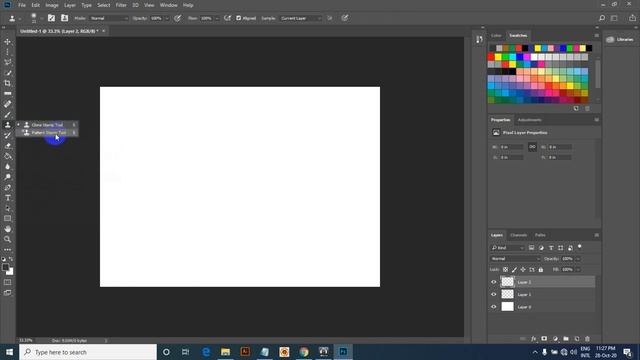Toggle Brush Settings panel in options bar
Viewport: 640px width, 360px height.
(x=51, y=18)
